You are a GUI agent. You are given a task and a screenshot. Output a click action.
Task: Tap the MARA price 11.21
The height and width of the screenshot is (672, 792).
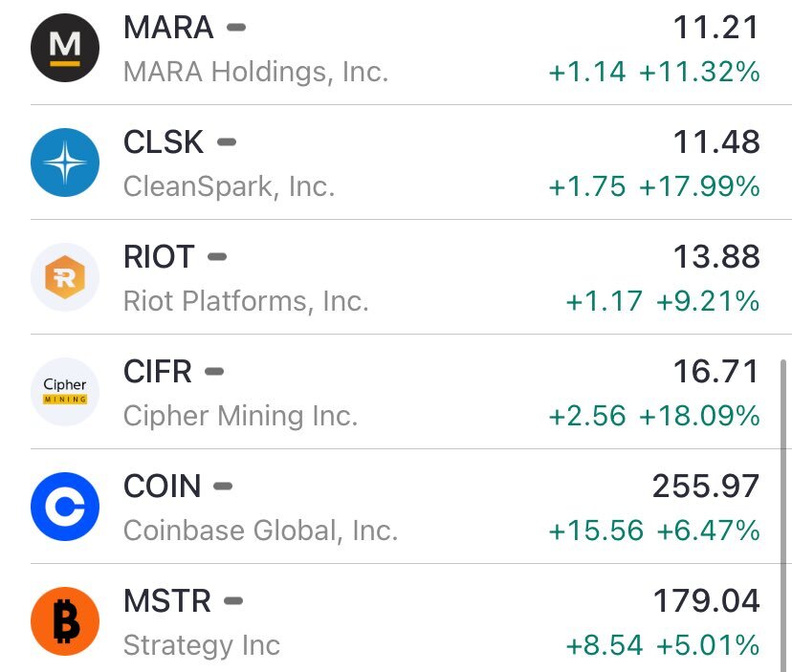coord(715,28)
